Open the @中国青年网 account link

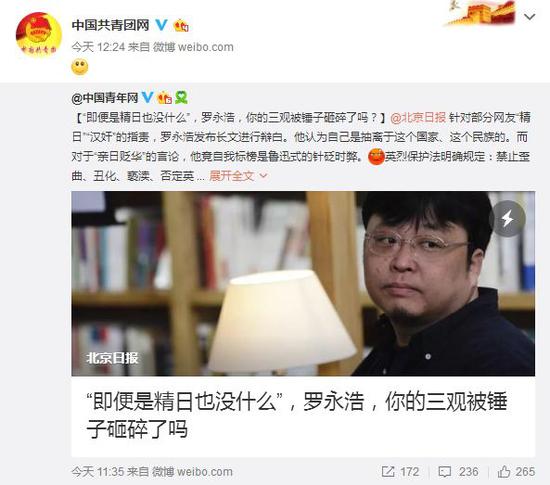click(105, 98)
